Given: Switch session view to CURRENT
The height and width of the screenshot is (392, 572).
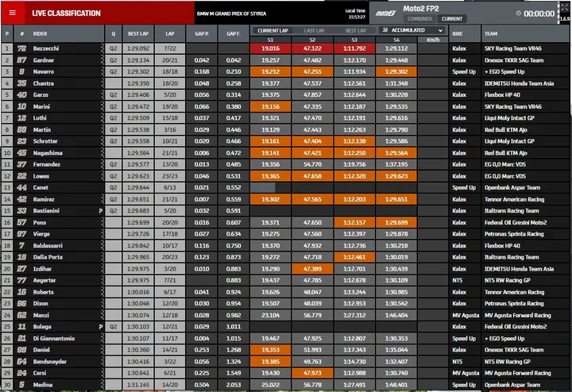Looking at the screenshot, I should pos(451,18).
